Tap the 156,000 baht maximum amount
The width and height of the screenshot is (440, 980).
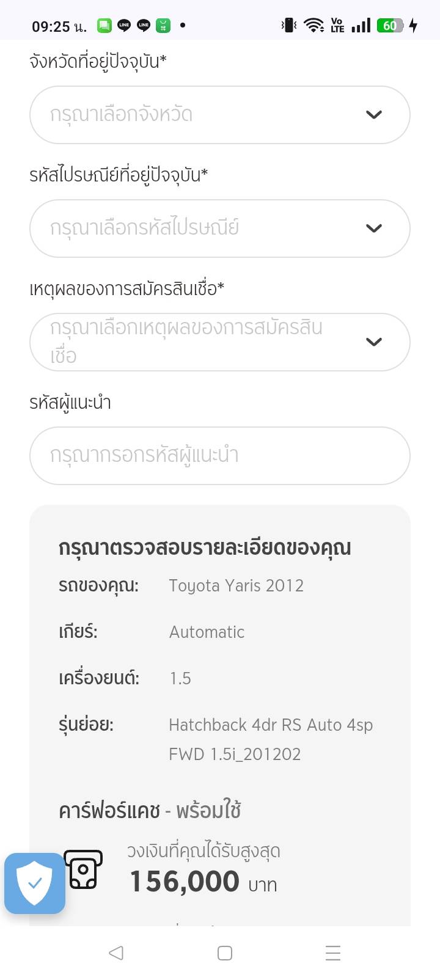tap(185, 882)
